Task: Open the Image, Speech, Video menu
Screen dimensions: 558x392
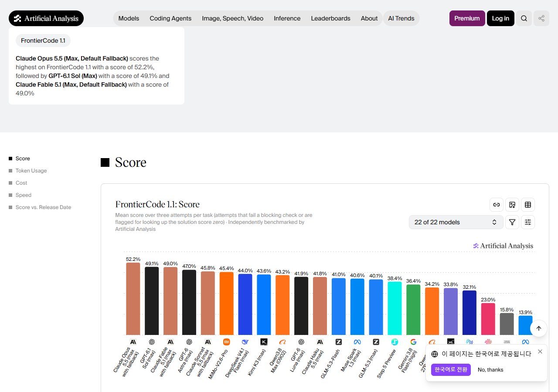Action: point(233,18)
